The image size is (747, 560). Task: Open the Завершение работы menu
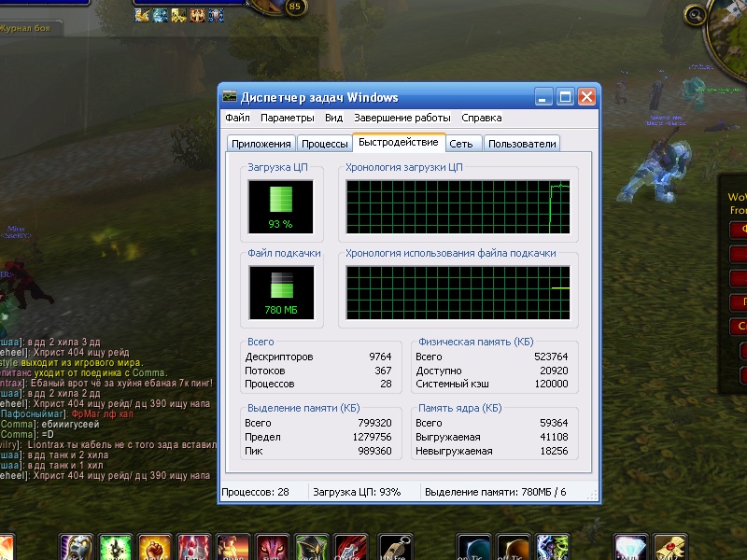point(402,118)
